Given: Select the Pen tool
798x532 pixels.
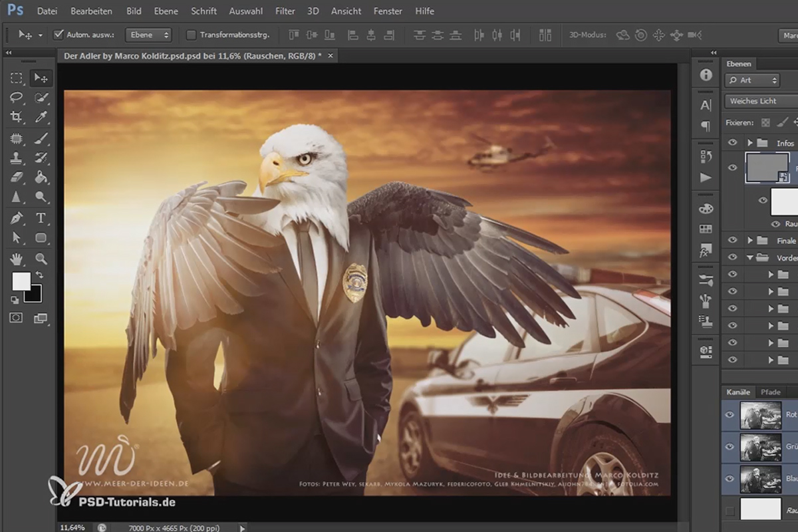Looking at the screenshot, I should click(x=17, y=217).
